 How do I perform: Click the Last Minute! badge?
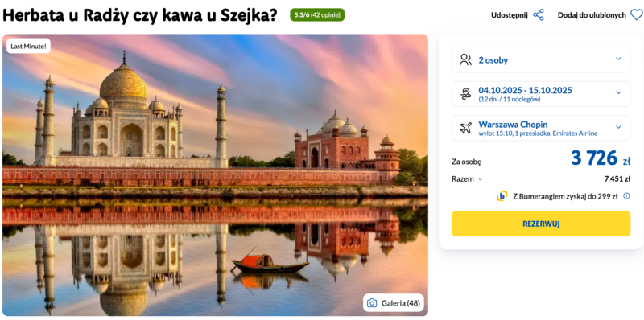pos(28,46)
